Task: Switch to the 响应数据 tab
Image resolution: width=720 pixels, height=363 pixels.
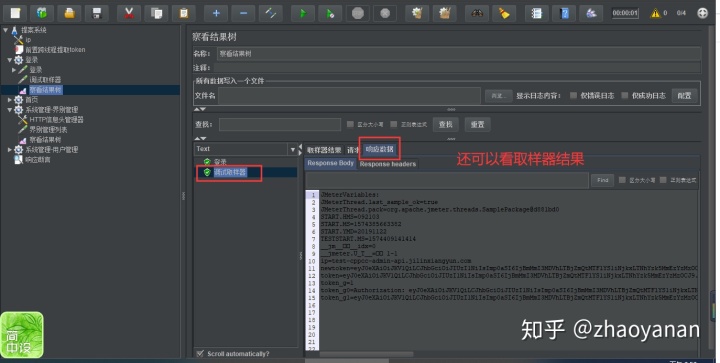Action: coord(379,149)
